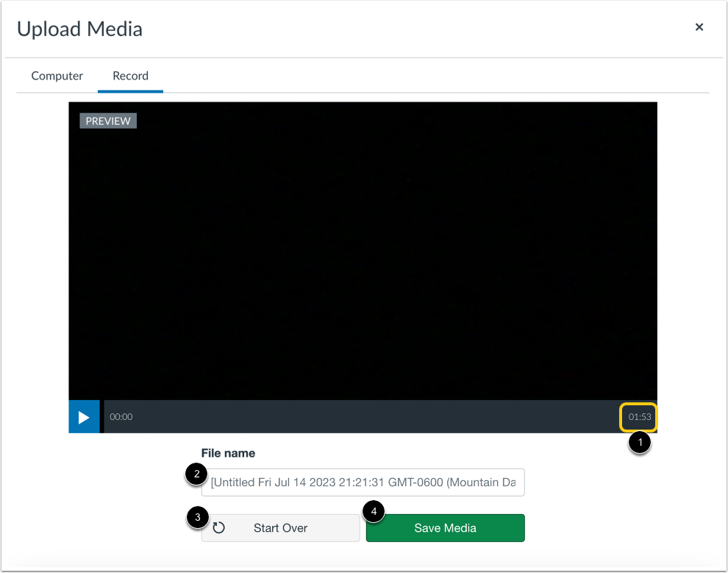Click the 00:00 elapsed time display

[x=121, y=416]
